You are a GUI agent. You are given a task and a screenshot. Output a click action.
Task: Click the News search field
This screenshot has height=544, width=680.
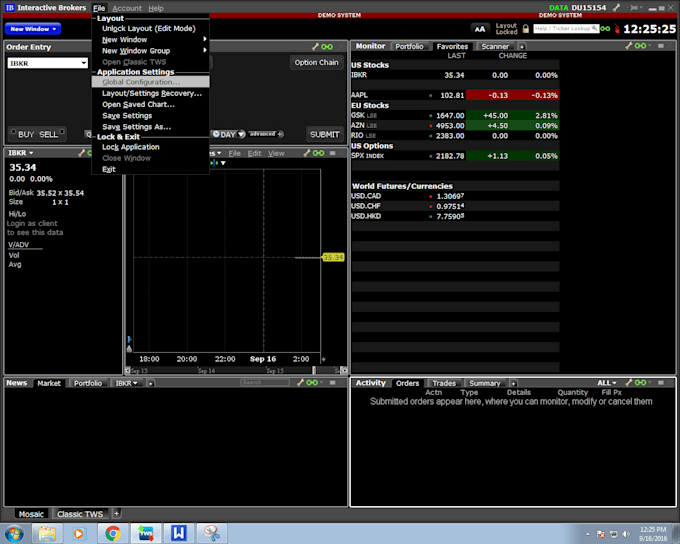[x=265, y=382]
